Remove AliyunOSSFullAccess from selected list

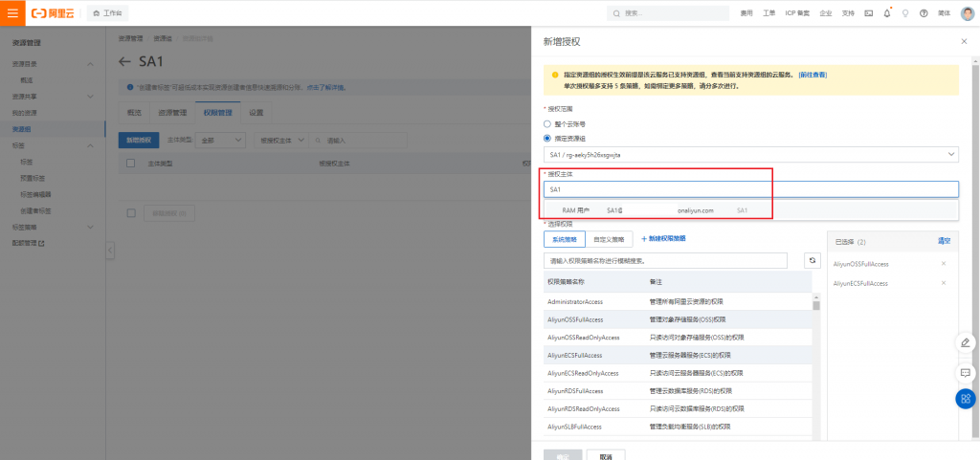click(944, 263)
